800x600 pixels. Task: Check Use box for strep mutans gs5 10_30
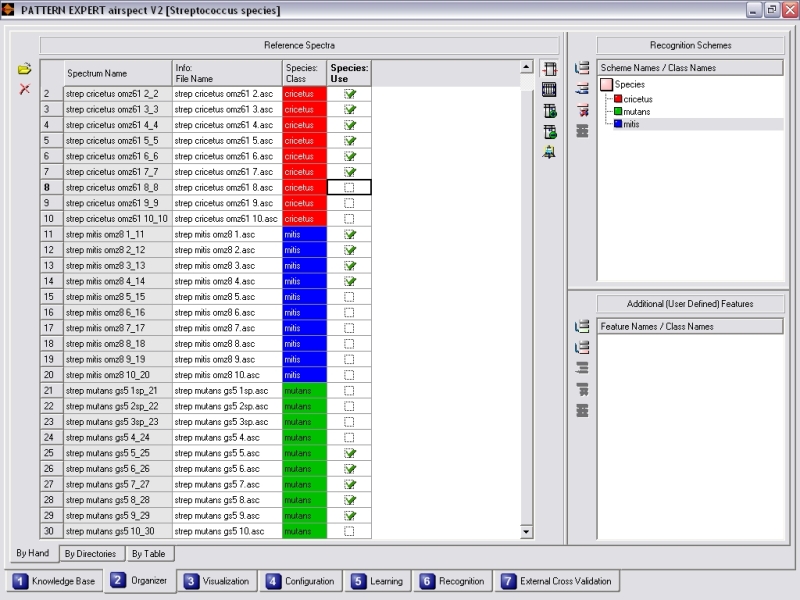pyautogui.click(x=349, y=531)
